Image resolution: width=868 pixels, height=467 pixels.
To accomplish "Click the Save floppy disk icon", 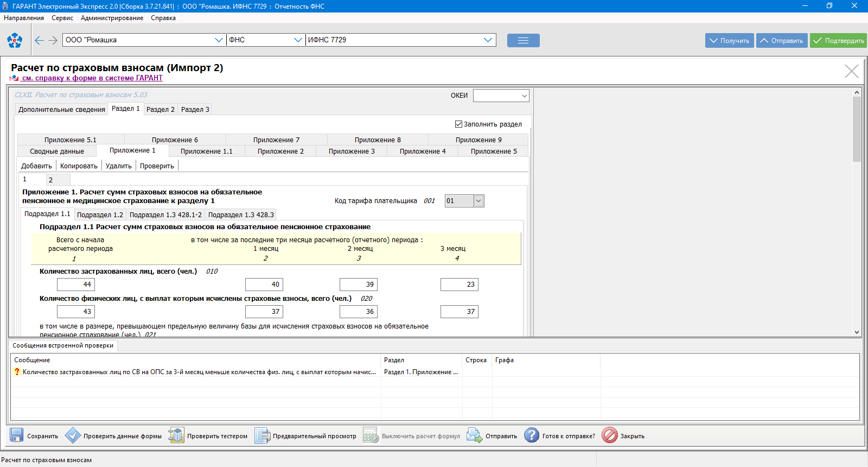I will [17, 436].
